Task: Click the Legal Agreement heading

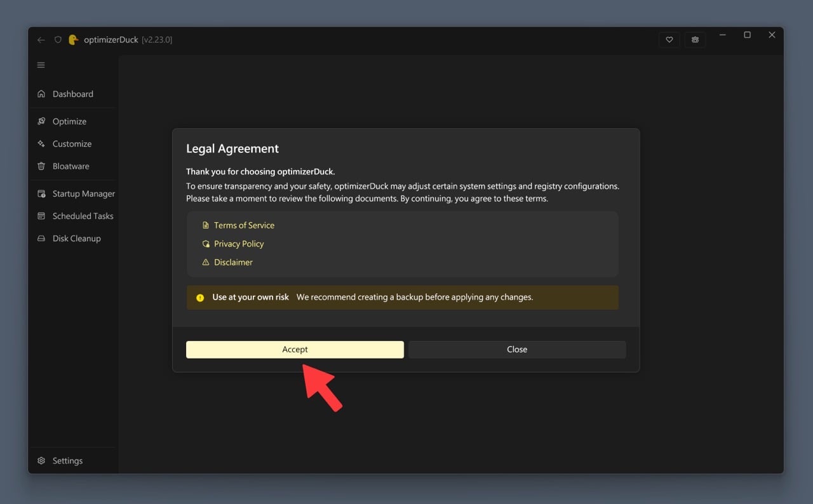Action: [x=232, y=149]
